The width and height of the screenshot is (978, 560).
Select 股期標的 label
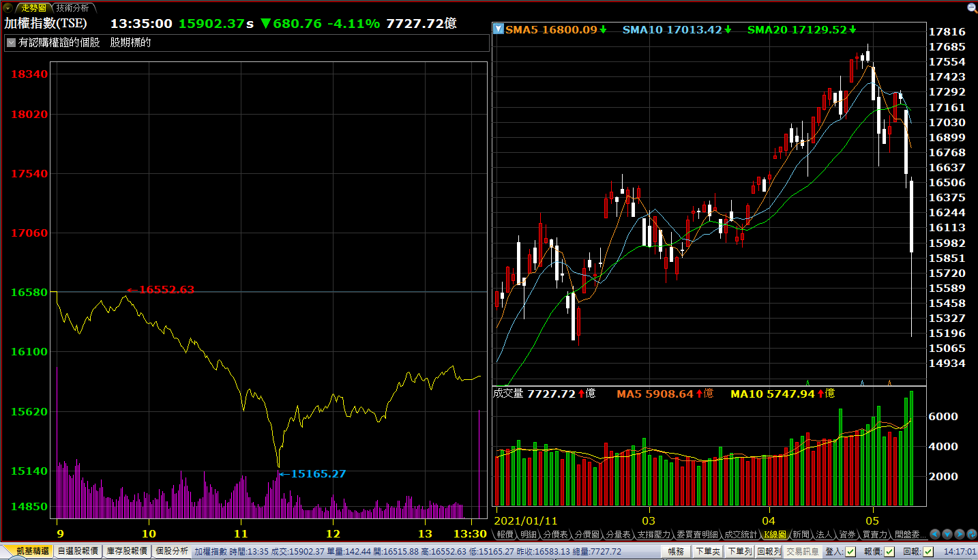131,42
